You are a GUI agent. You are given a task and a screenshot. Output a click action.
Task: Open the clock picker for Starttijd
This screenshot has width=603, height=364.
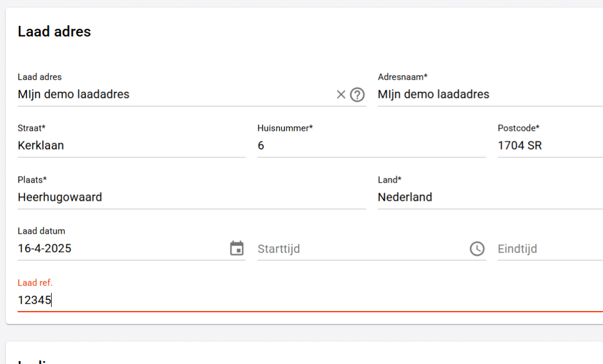point(477,249)
